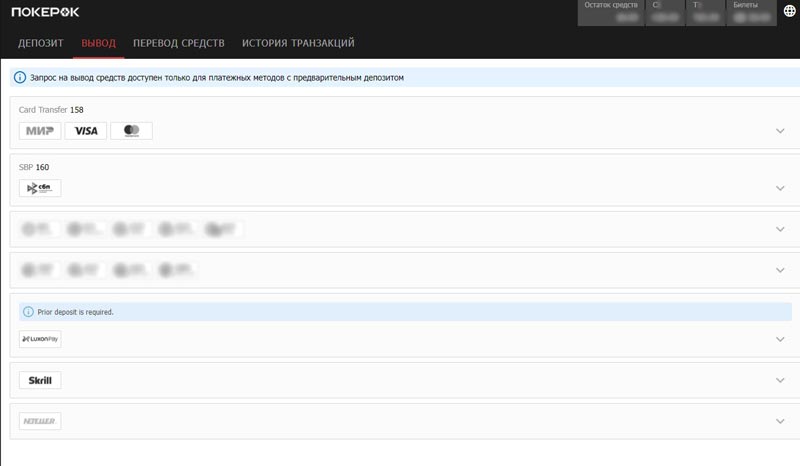Open language selector globe icon

[x=790, y=12]
